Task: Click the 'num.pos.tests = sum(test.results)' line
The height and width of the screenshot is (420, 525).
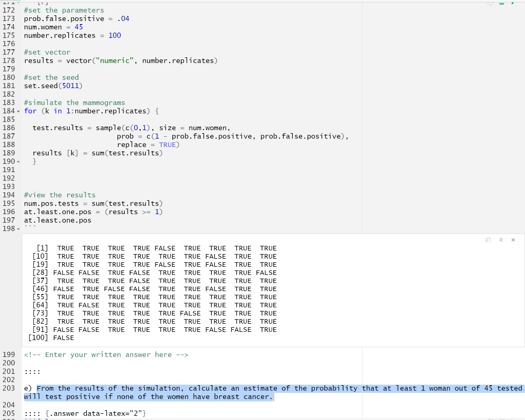Action: pyautogui.click(x=93, y=204)
